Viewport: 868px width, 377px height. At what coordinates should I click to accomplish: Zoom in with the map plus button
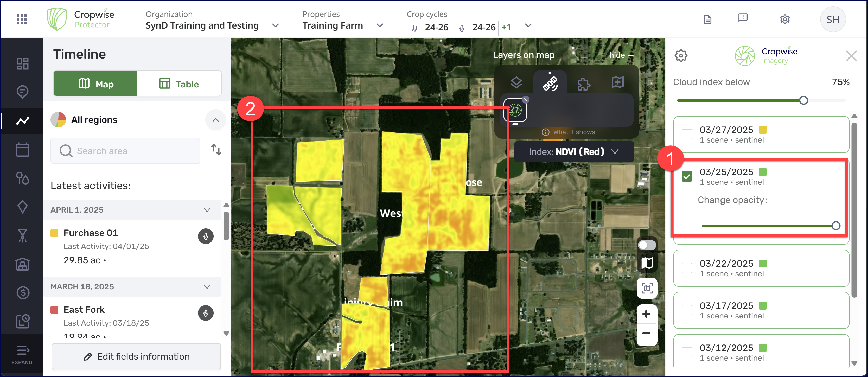pyautogui.click(x=646, y=314)
